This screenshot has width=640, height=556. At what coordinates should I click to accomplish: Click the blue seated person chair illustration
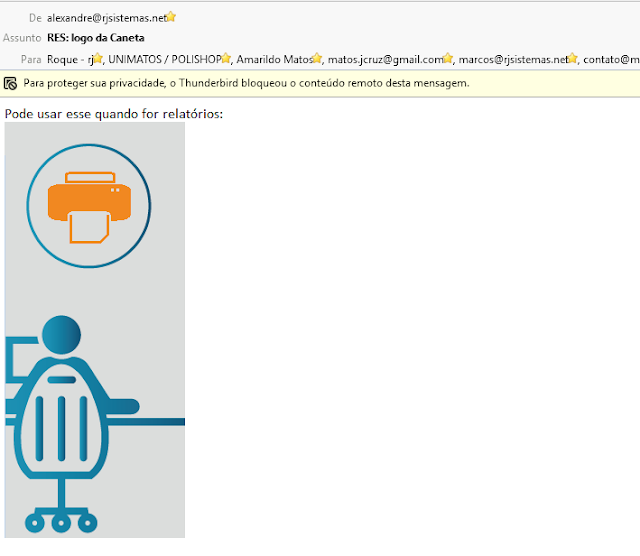point(95,424)
